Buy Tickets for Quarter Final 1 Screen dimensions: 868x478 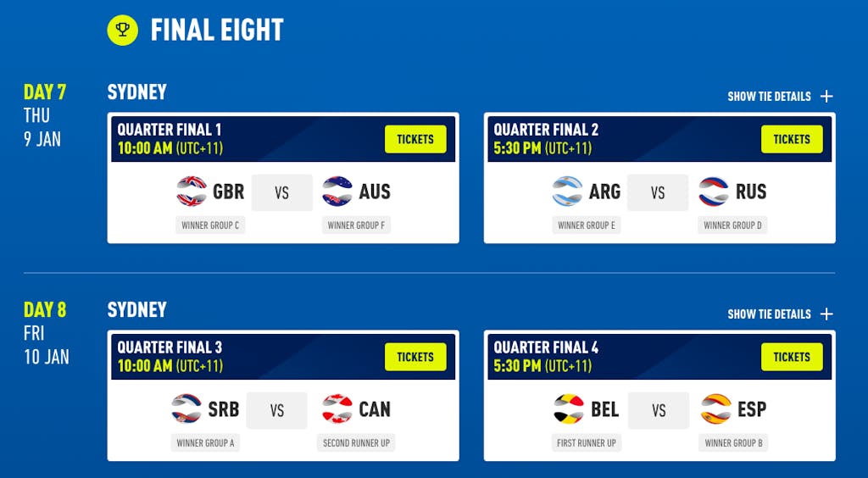click(x=415, y=139)
